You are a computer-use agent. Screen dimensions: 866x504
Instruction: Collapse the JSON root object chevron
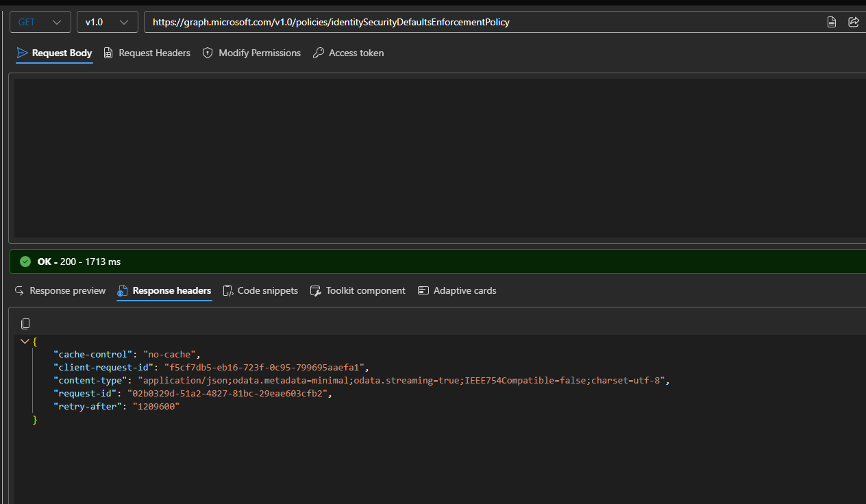pyautogui.click(x=25, y=341)
